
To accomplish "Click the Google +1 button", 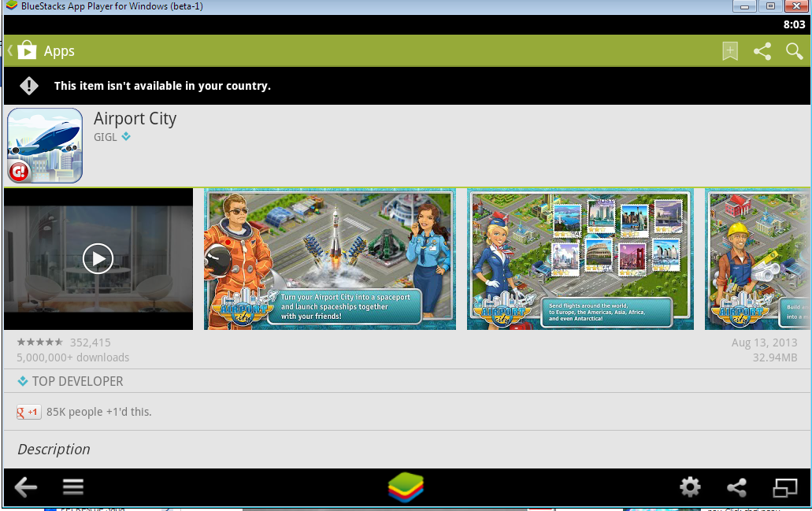I will [28, 412].
